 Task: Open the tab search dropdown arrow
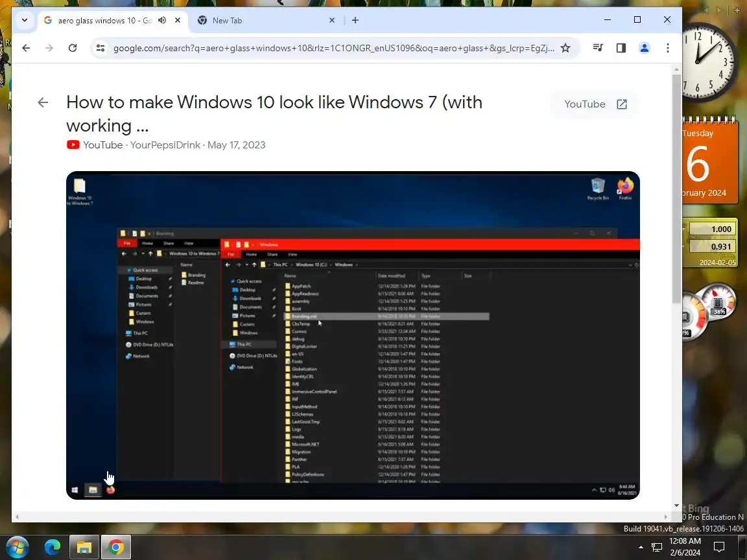25,21
